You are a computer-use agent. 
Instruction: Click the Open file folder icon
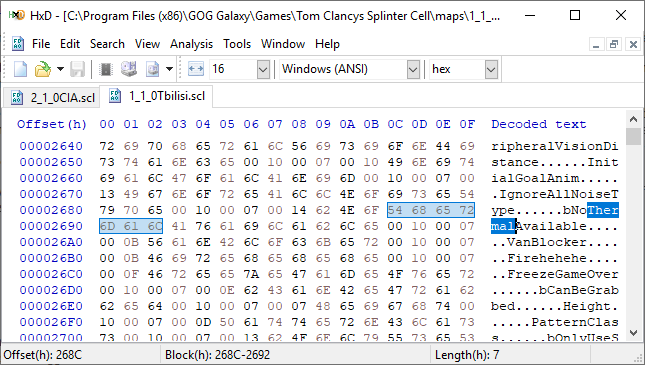coord(43,69)
